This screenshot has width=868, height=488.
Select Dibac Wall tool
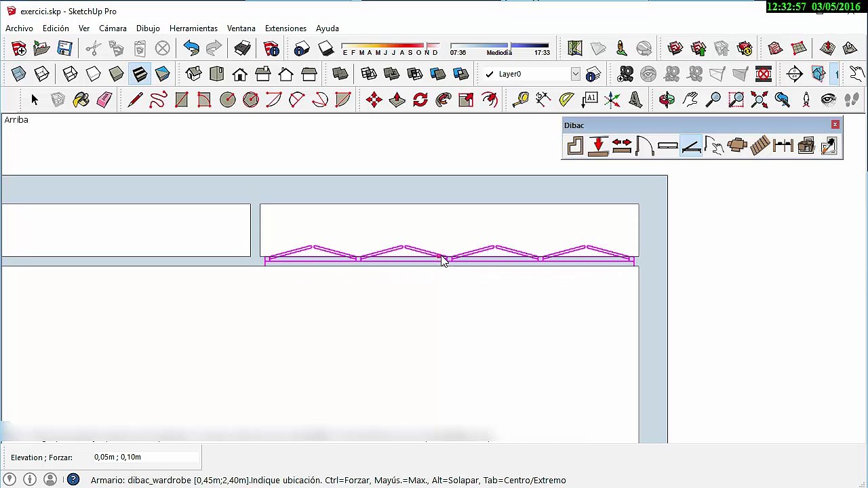click(575, 146)
